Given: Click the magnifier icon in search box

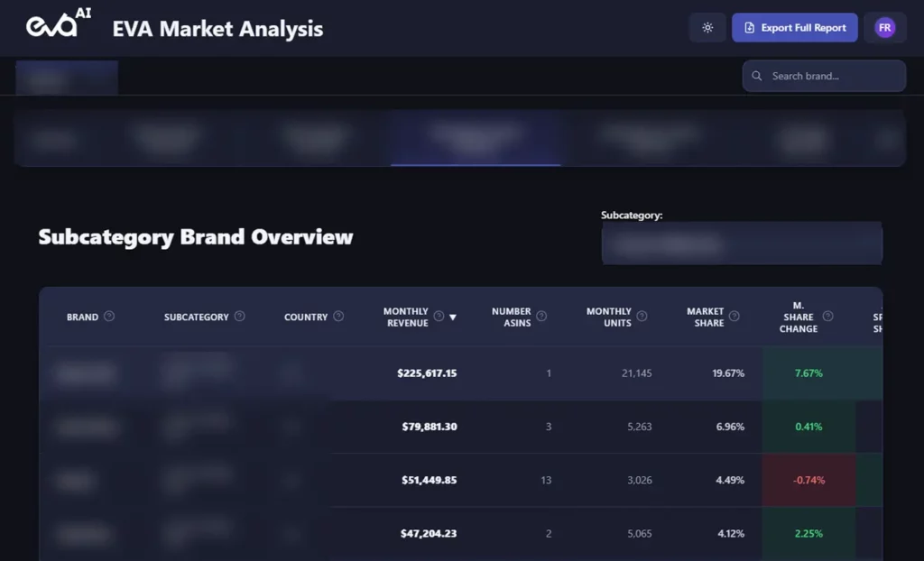Looking at the screenshot, I should point(757,77).
